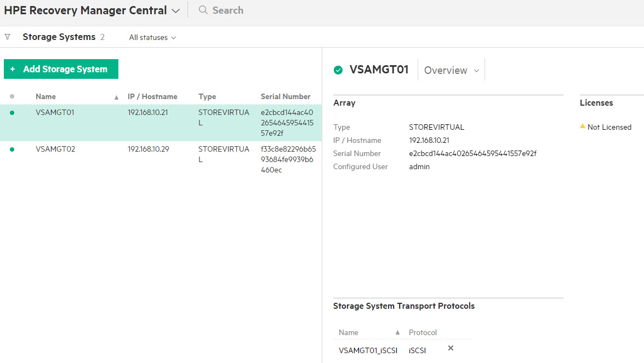Image resolution: width=644 pixels, height=363 pixels.
Task: Click the status dot in the table header
Action: point(12,96)
